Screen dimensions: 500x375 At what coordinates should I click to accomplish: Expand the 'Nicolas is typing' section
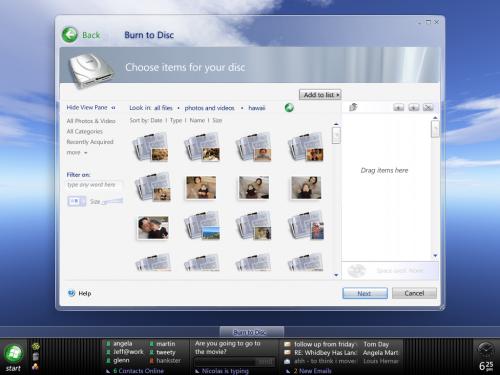click(x=222, y=371)
